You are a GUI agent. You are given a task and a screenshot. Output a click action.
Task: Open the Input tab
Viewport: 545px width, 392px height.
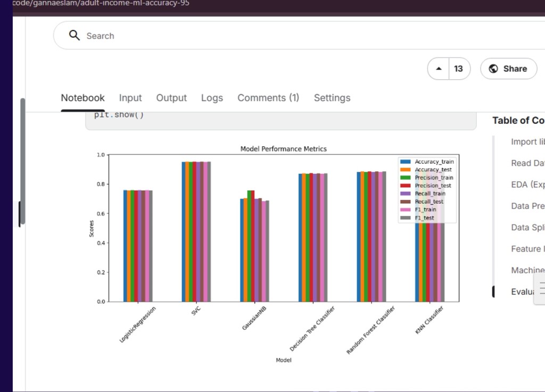(x=130, y=98)
